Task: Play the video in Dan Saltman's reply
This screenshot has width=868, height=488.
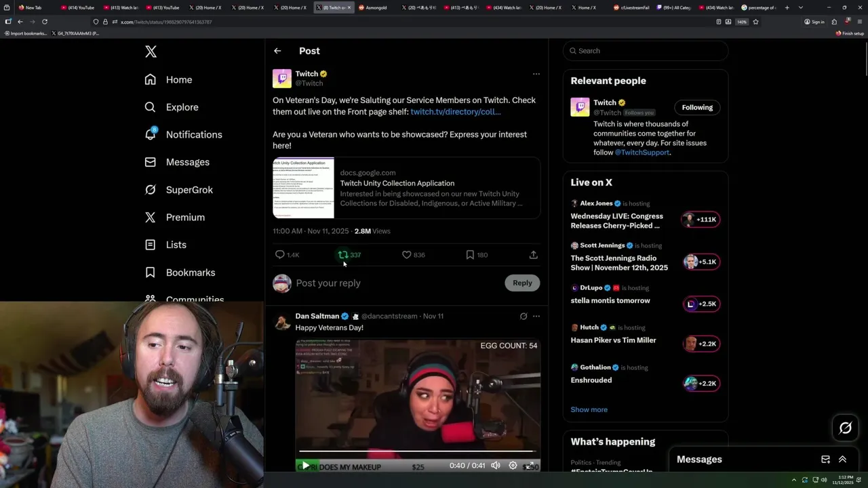Action: pyautogui.click(x=305, y=466)
